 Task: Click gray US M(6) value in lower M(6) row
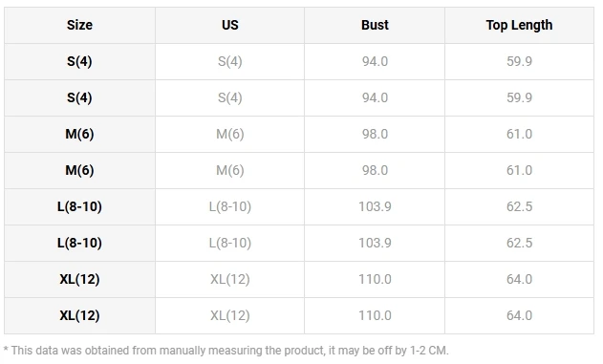230,170
